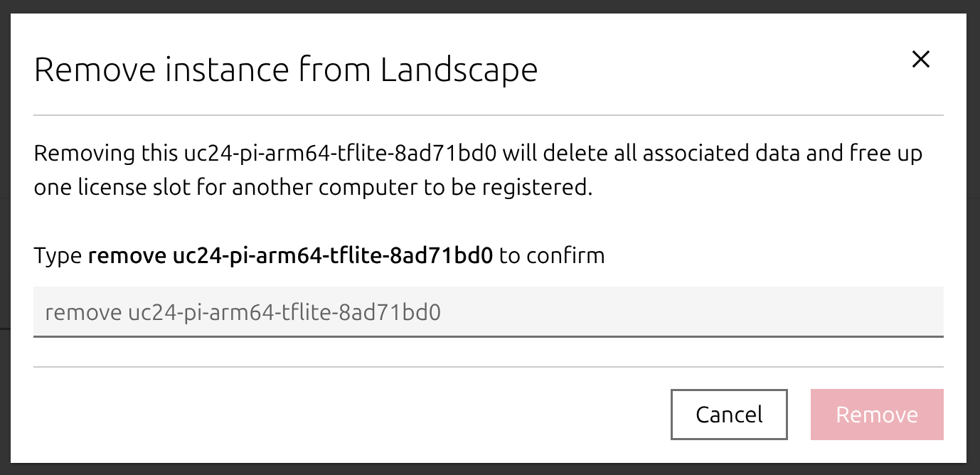Close the Remove instance dialog with X
Viewport: 980px width, 475px height.
pyautogui.click(x=921, y=60)
